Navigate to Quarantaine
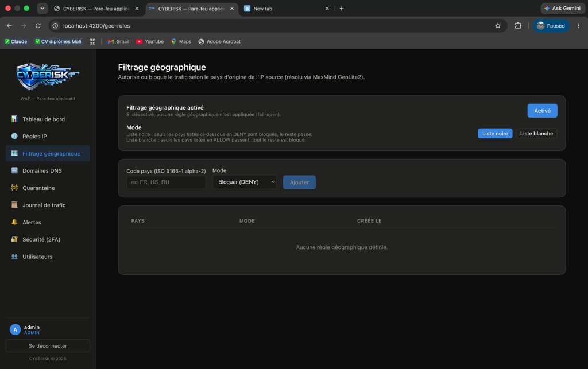 click(48, 188)
